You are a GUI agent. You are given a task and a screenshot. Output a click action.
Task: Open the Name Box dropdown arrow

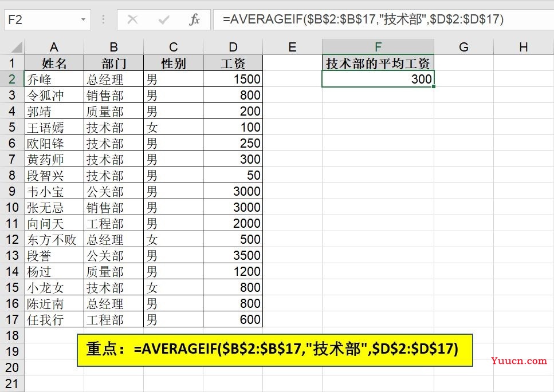pyautogui.click(x=84, y=19)
